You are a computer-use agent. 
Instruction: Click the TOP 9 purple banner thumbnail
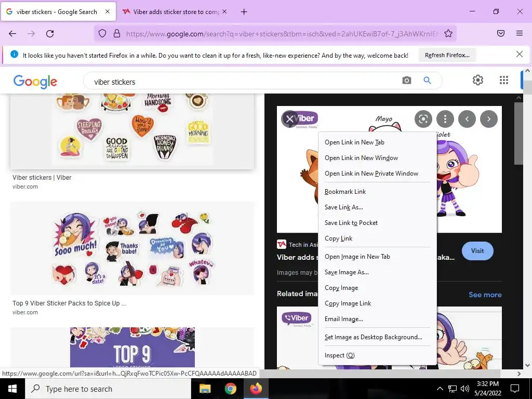(x=132, y=348)
